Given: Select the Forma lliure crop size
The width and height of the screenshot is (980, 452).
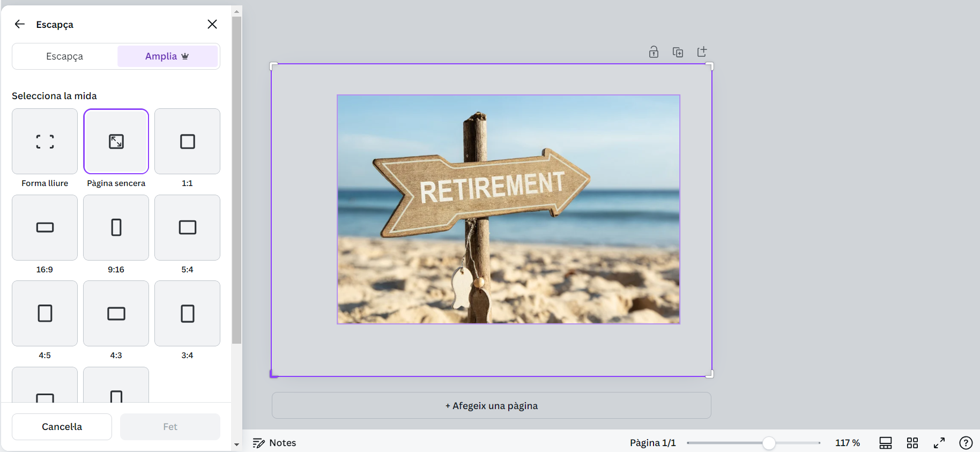Looking at the screenshot, I should [x=45, y=142].
